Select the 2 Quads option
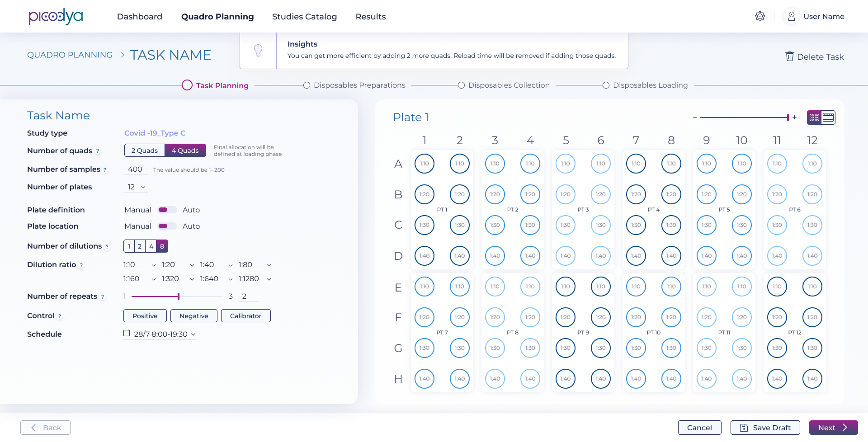 click(144, 150)
